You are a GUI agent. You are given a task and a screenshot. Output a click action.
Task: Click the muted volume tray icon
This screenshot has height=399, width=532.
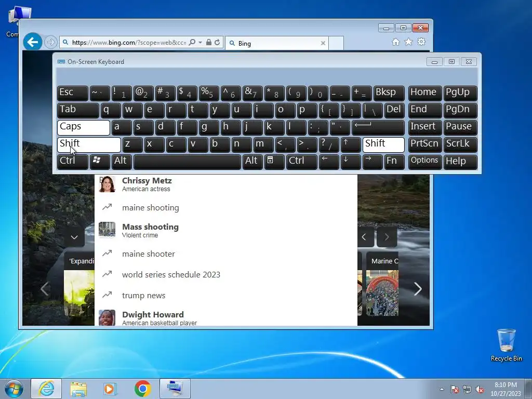[480, 389]
